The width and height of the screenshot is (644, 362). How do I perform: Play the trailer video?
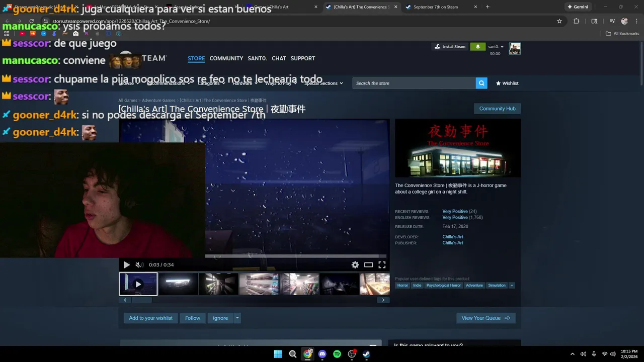click(x=126, y=265)
